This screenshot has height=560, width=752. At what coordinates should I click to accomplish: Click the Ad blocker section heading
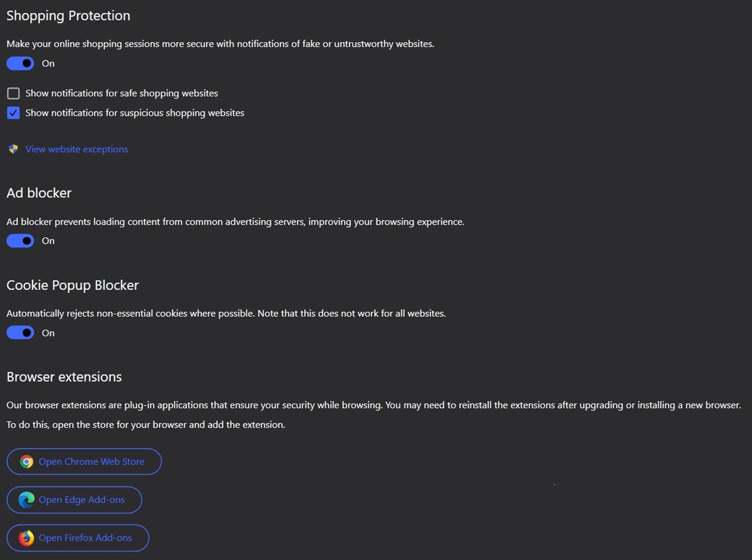pyautogui.click(x=39, y=193)
